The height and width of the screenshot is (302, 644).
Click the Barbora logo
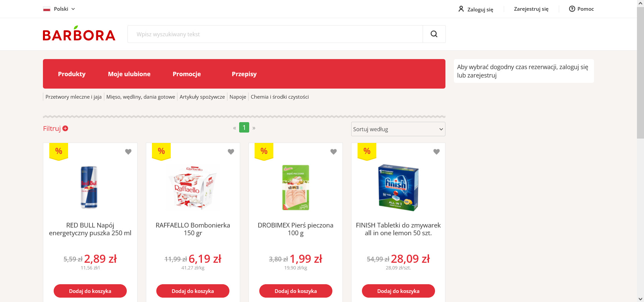click(79, 34)
